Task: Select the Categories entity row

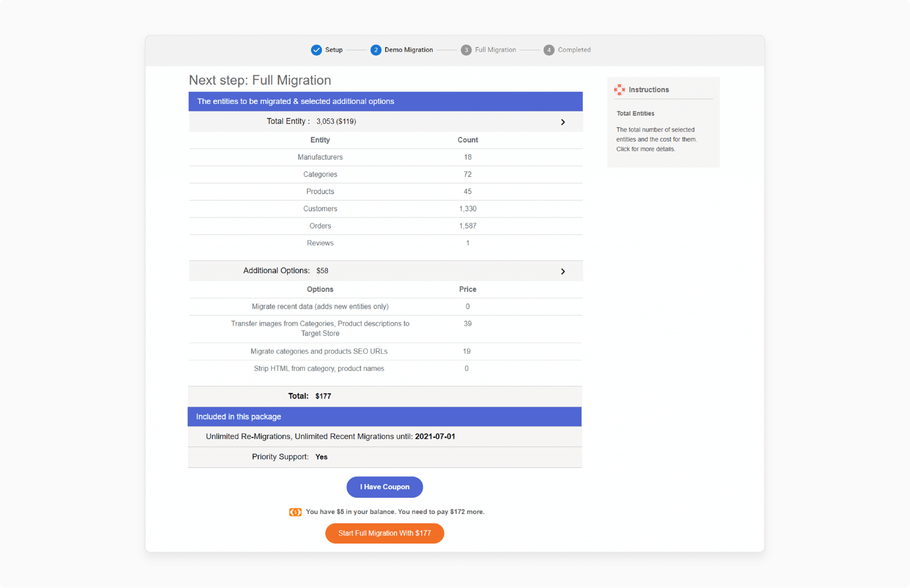Action: point(386,175)
